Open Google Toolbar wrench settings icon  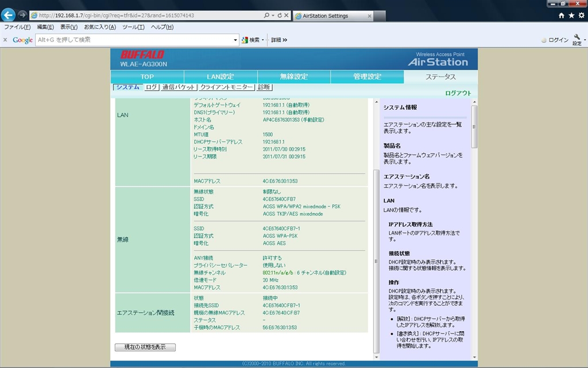point(577,39)
